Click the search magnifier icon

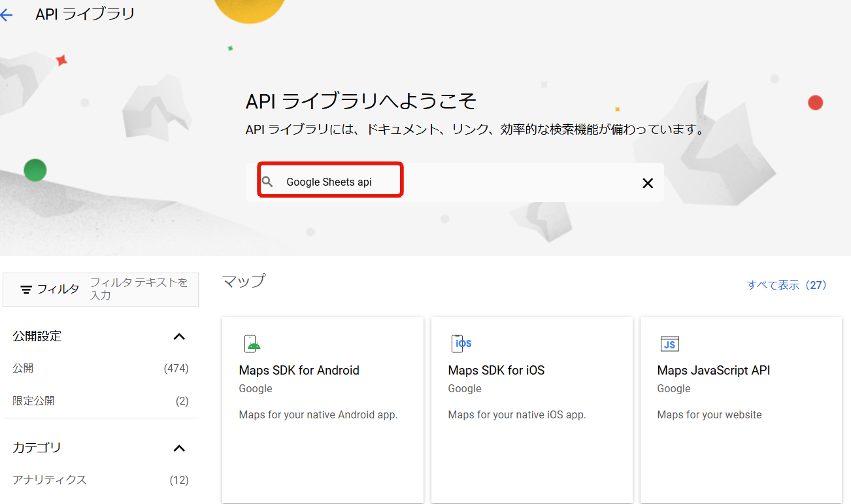pyautogui.click(x=267, y=182)
